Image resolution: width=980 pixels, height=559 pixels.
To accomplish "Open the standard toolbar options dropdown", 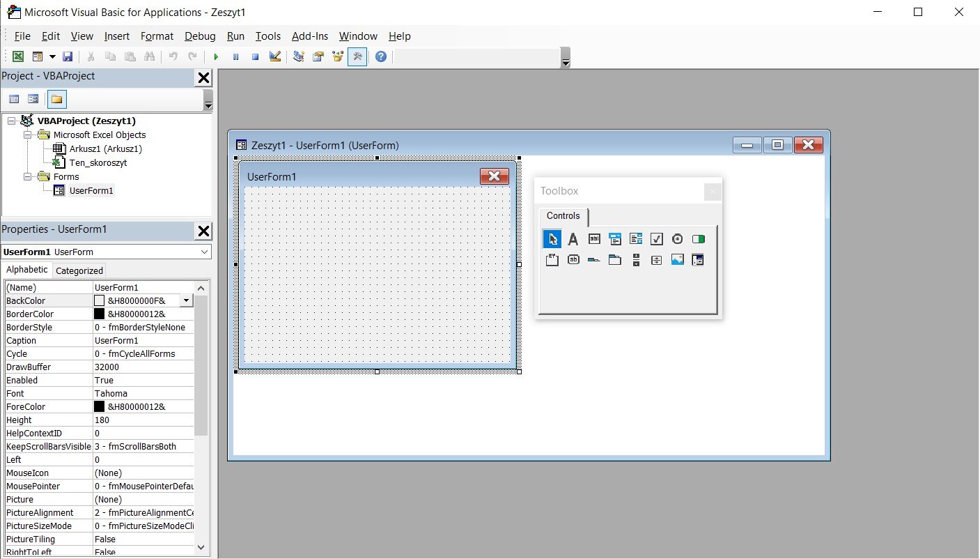I will tap(566, 58).
